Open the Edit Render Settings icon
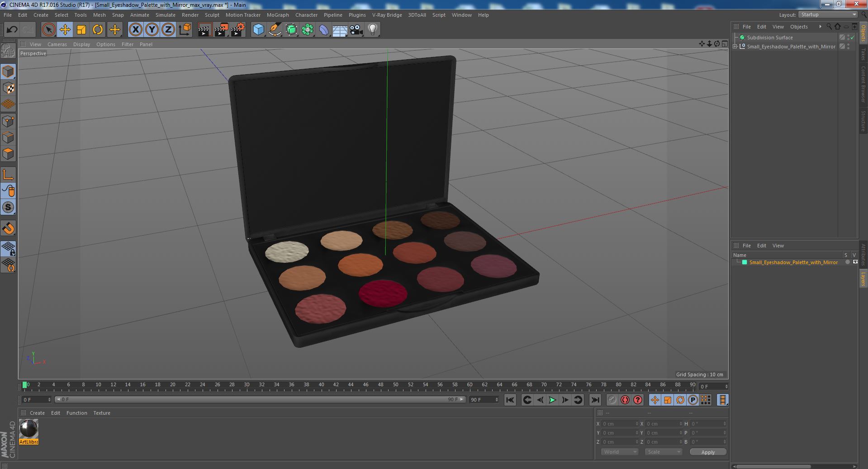 238,30
